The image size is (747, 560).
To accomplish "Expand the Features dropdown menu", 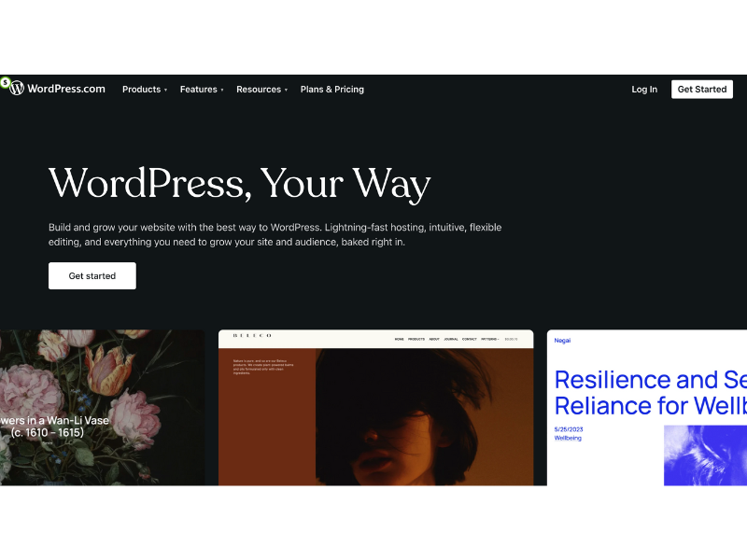I will coord(202,90).
